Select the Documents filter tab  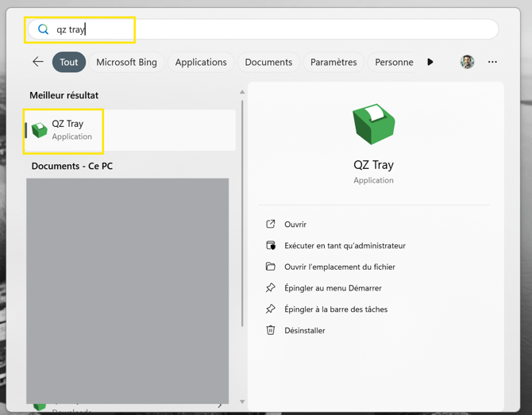(x=268, y=62)
